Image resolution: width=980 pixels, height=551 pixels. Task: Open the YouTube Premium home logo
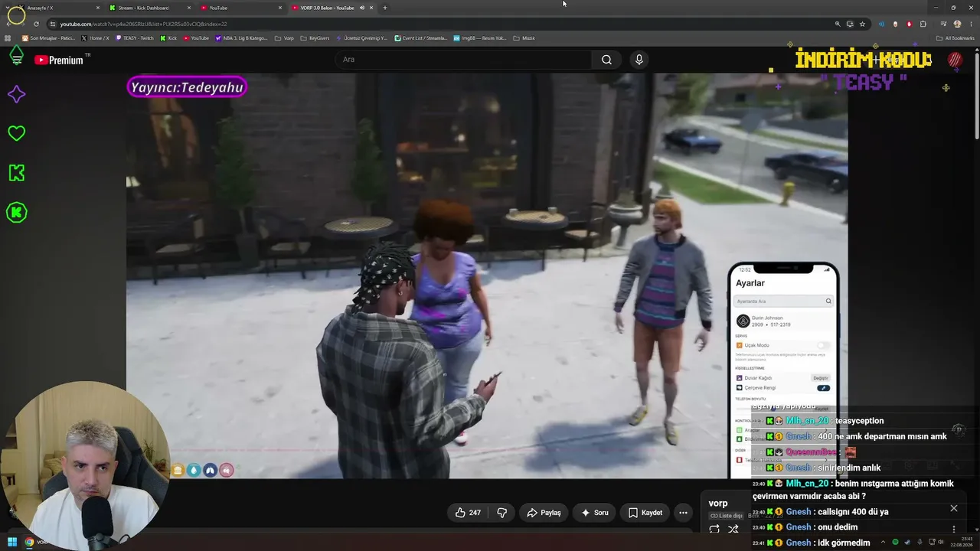coord(58,60)
